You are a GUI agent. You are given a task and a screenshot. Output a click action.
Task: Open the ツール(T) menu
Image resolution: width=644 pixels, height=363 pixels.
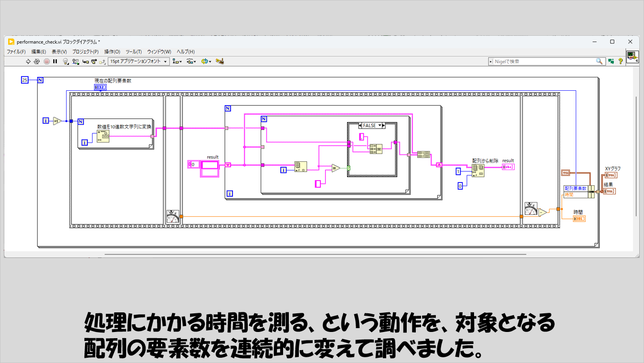pos(134,52)
